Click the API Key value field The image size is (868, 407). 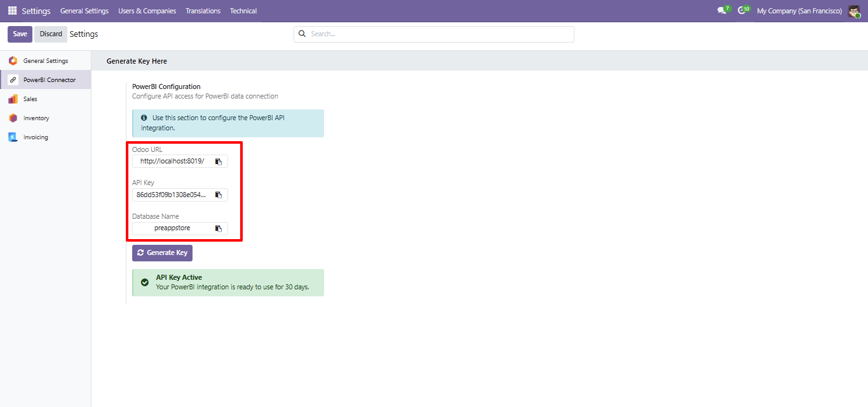tap(172, 195)
